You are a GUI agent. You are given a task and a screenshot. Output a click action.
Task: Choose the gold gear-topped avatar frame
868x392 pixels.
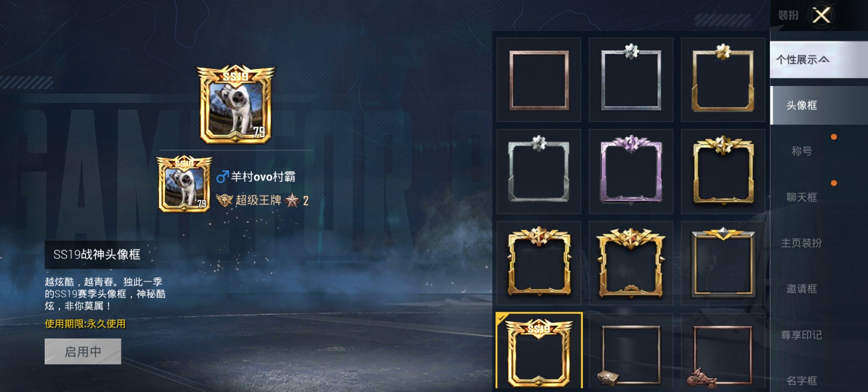click(x=723, y=80)
